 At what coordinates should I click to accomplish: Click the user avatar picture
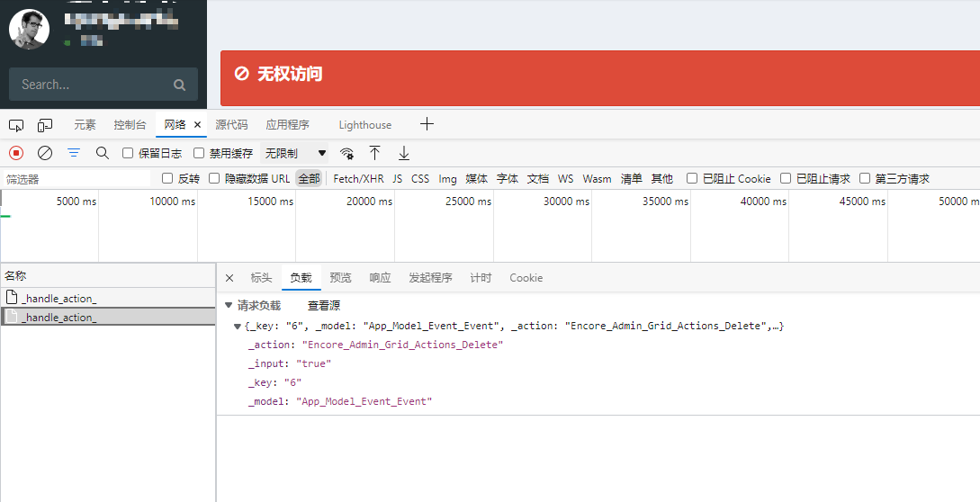tap(30, 30)
